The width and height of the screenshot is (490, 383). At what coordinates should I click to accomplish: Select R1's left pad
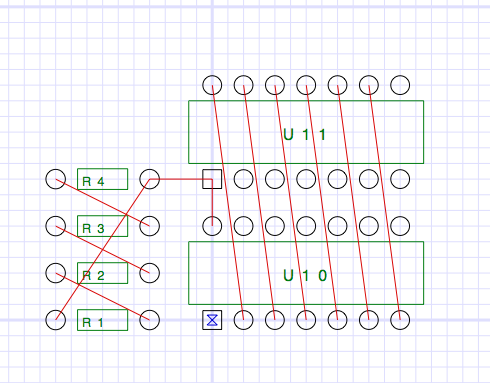[56, 320]
